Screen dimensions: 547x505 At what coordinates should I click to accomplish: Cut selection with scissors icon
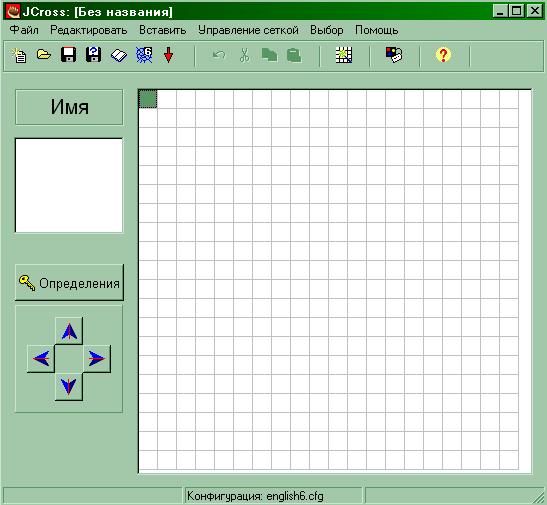point(245,55)
